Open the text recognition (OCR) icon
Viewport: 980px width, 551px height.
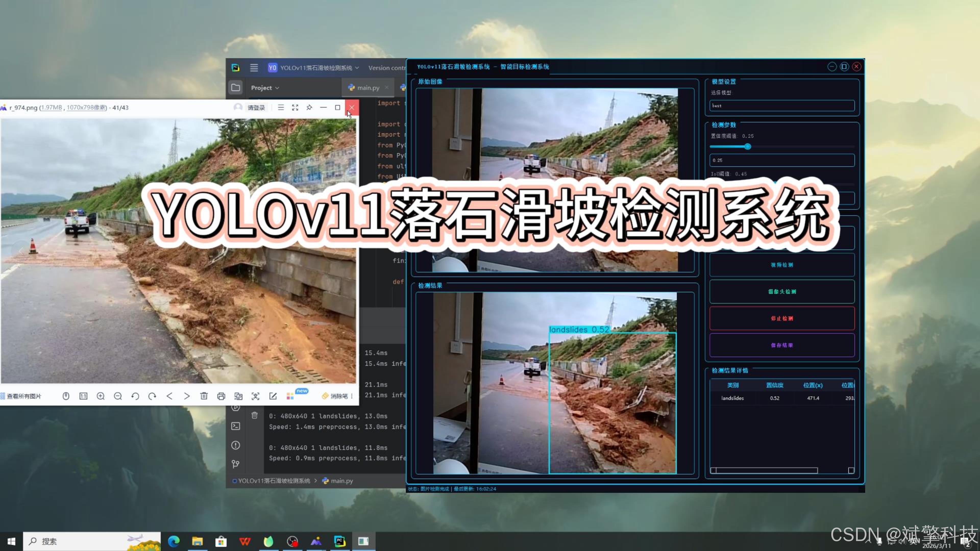pyautogui.click(x=256, y=396)
